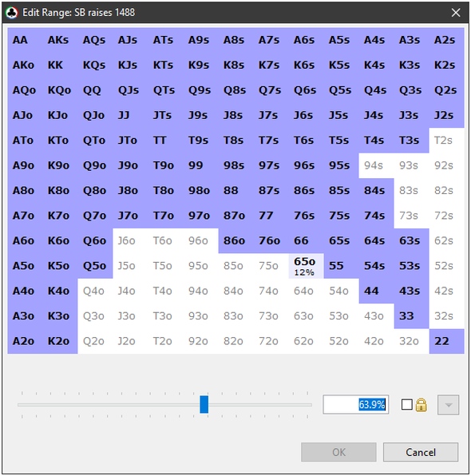Screen dimensions: 471x476
Task: Deselect the 22 pocket pair cell
Action: click(447, 341)
